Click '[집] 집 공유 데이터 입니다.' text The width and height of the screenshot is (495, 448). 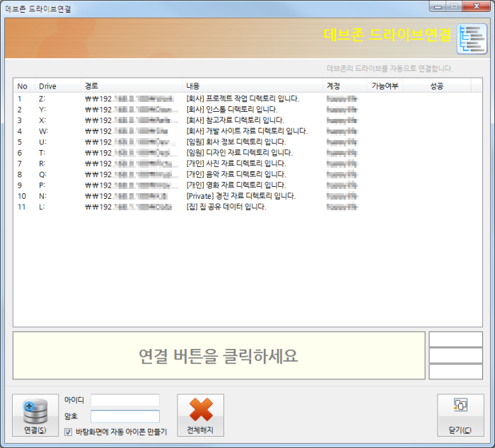(x=226, y=207)
